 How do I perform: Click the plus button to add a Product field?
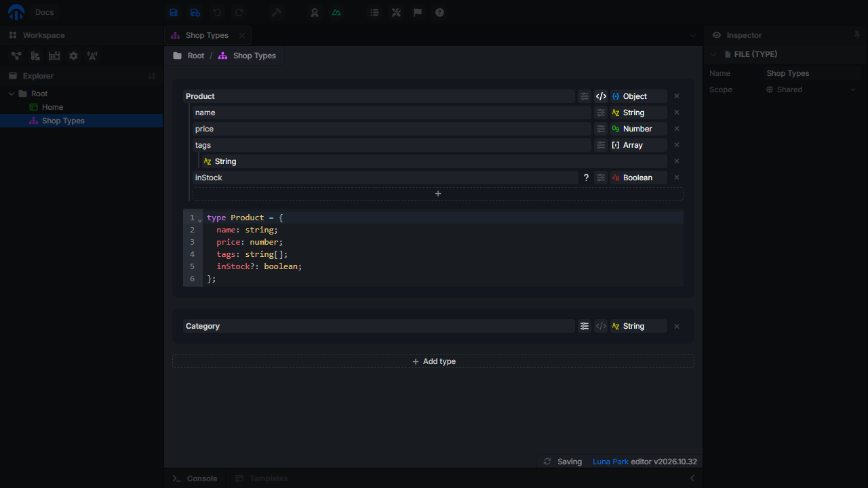(438, 194)
